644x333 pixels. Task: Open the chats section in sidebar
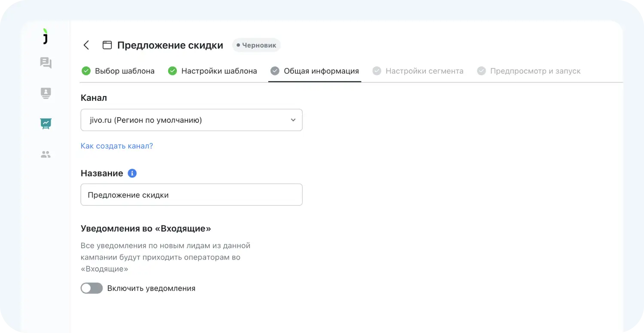pyautogui.click(x=46, y=63)
